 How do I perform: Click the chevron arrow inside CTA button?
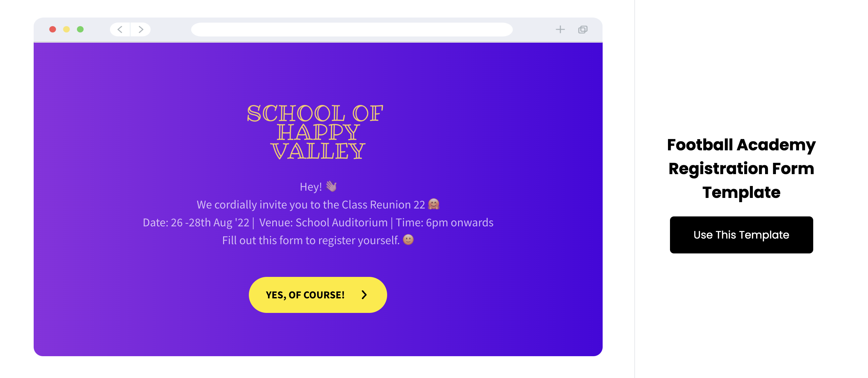coord(364,295)
